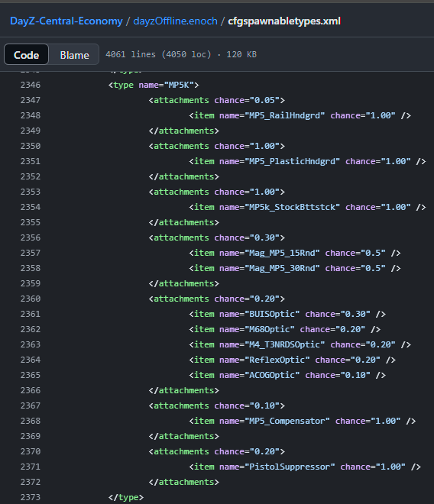Screen dimensions: 434x504
Task: Click the MP5_RailHndgrd item entry
Action: point(300,115)
